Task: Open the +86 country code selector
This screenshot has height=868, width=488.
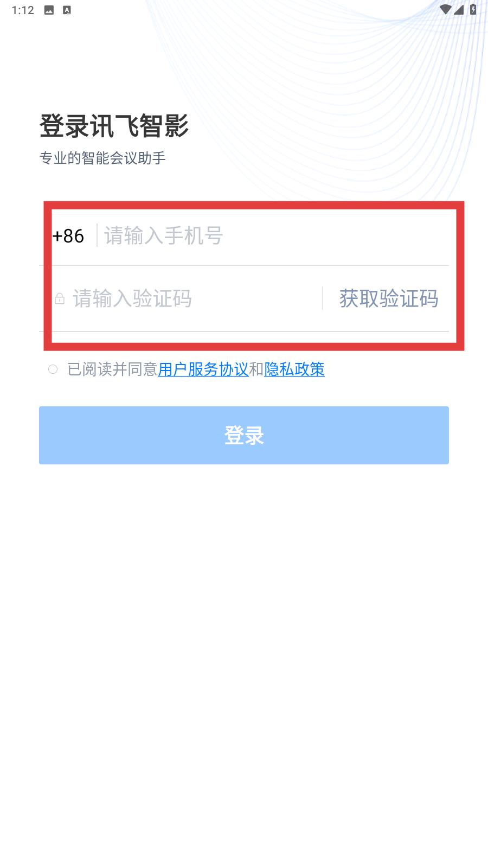Action: tap(68, 236)
